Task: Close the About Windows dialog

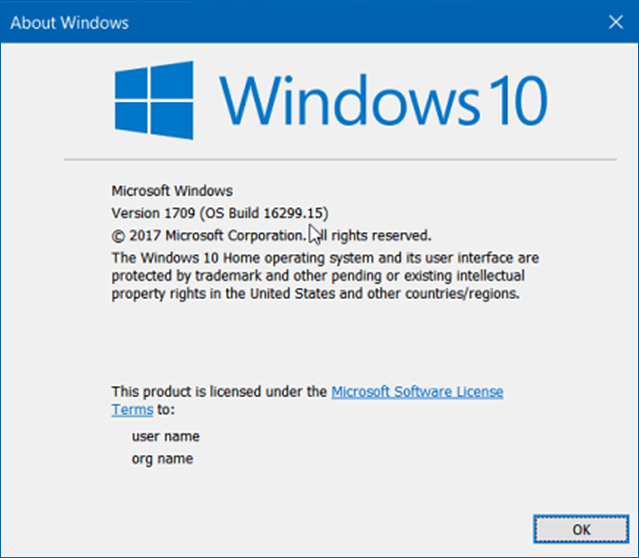Action: (616, 22)
